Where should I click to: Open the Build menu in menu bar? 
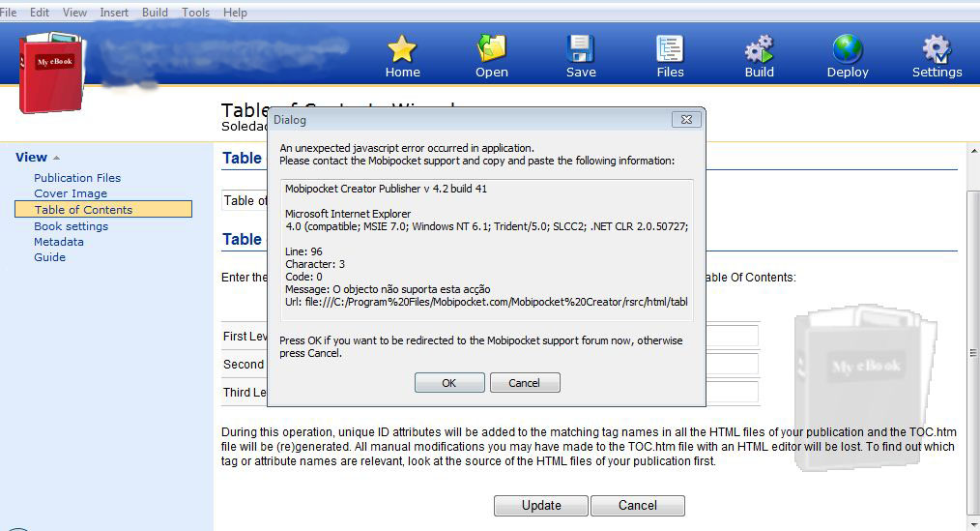pos(155,13)
